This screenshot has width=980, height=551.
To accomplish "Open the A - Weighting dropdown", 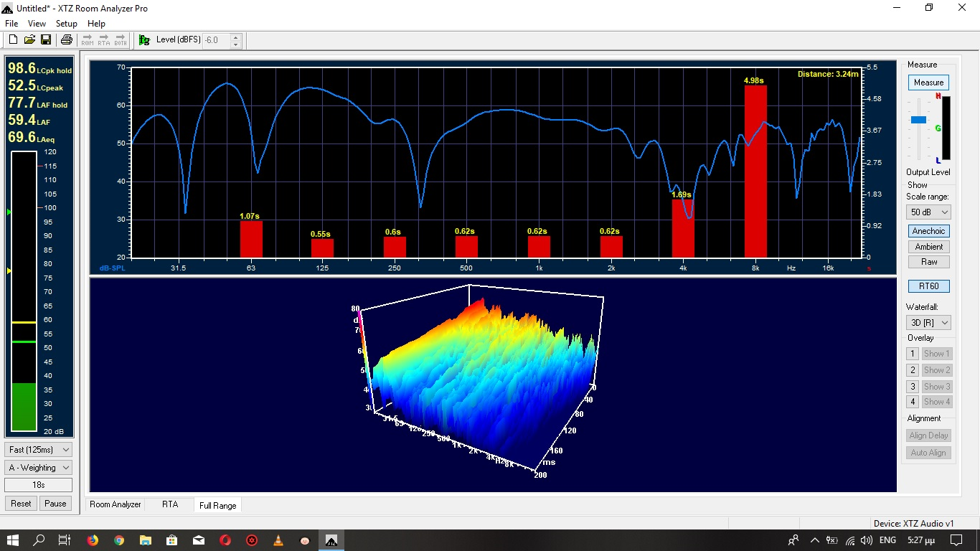I will (39, 468).
